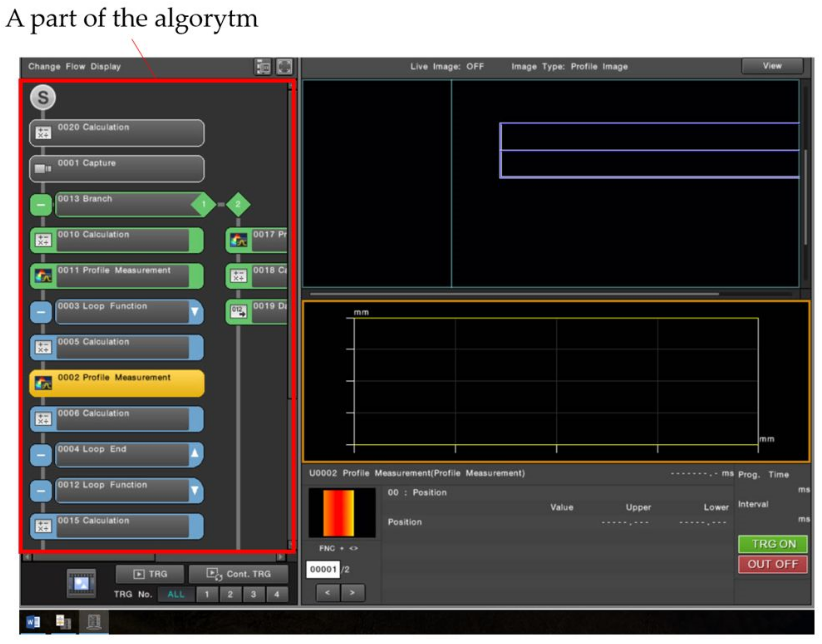Click the 0019 data output icon

[238, 311]
